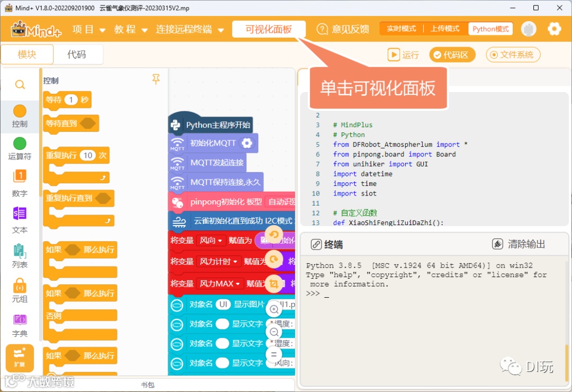Zoom out the block workspace
Screen dimensions: 572x392
tap(274, 332)
